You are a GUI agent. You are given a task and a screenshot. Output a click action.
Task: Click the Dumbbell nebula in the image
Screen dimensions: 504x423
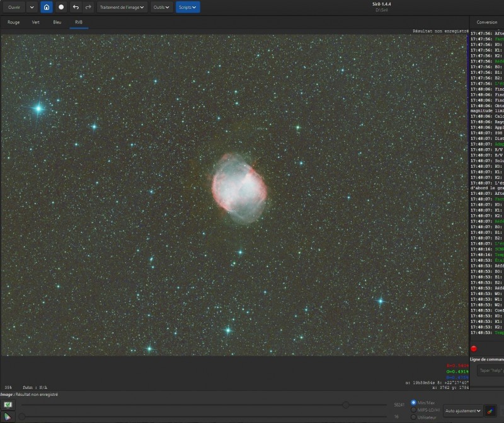[x=239, y=188]
